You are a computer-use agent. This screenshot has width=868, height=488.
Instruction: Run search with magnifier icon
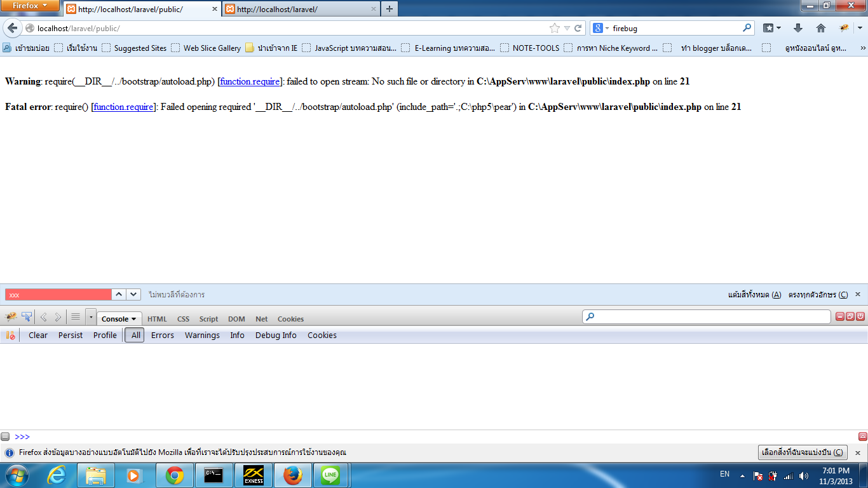747,28
